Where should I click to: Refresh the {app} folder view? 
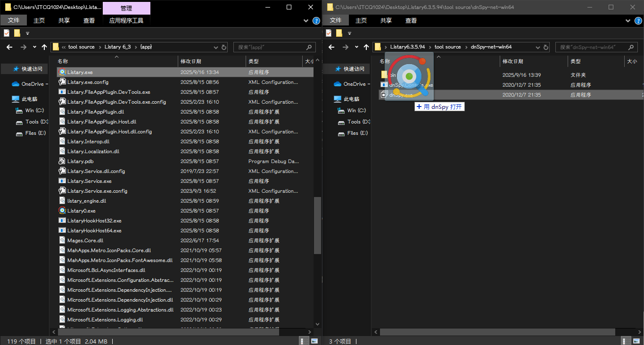(x=223, y=47)
